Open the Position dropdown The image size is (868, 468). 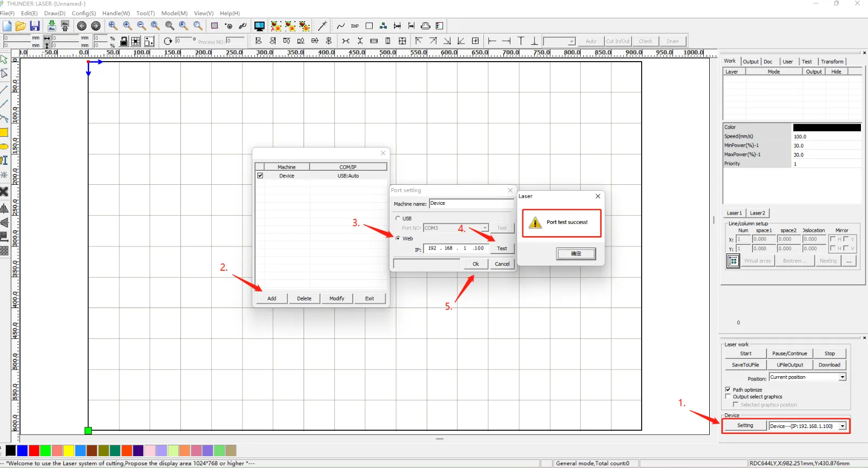pos(842,377)
